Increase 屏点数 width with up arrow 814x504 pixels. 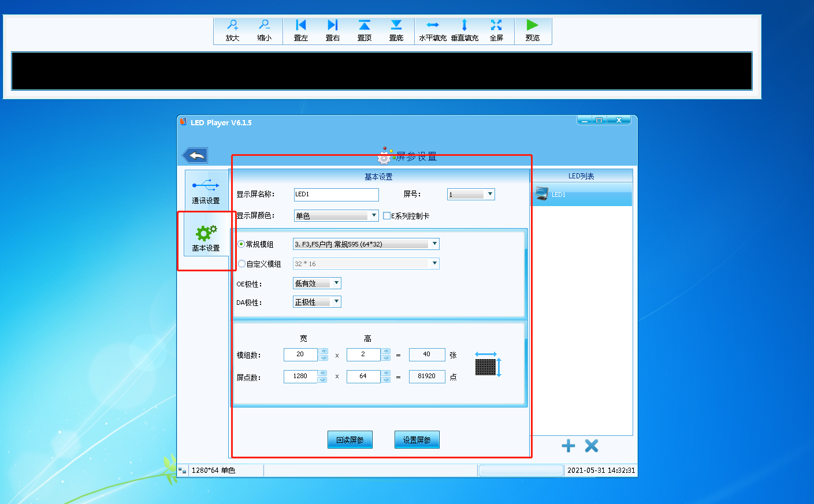(323, 373)
